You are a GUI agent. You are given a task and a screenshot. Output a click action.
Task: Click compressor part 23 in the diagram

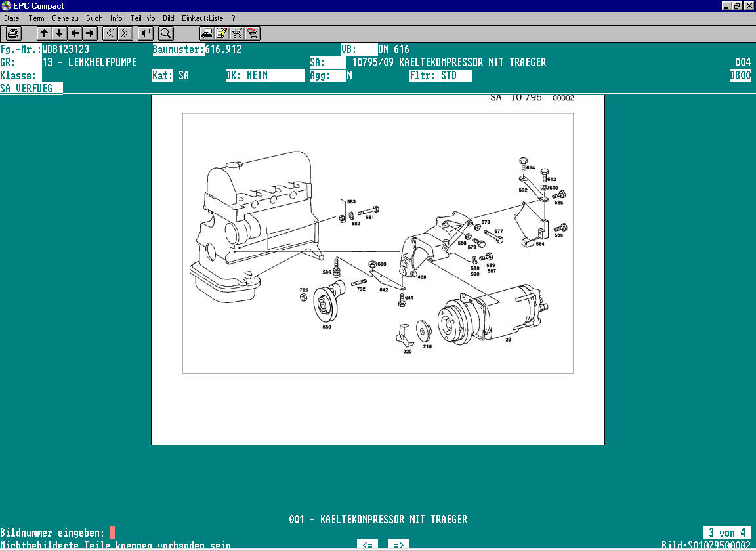pos(499,315)
